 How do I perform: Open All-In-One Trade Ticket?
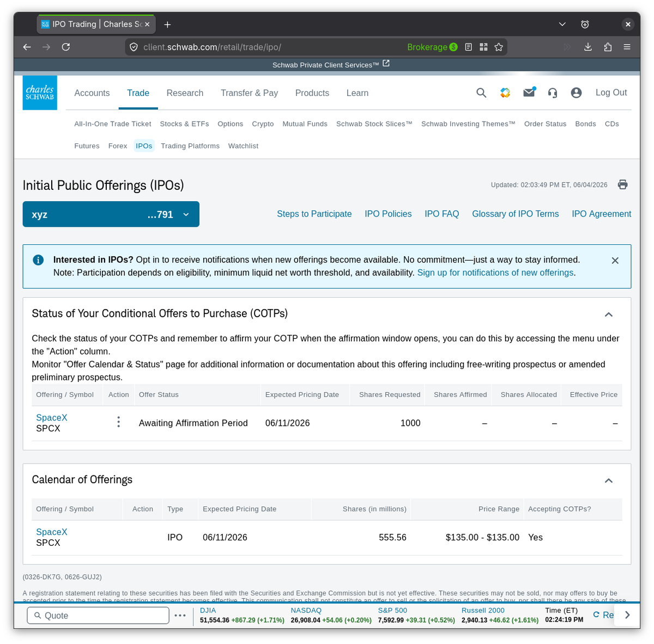click(x=113, y=124)
